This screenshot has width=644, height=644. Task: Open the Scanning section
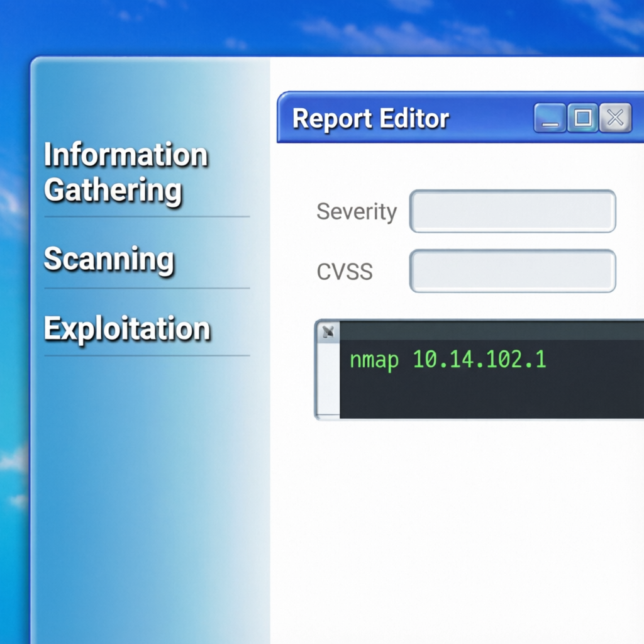pyautogui.click(x=108, y=259)
